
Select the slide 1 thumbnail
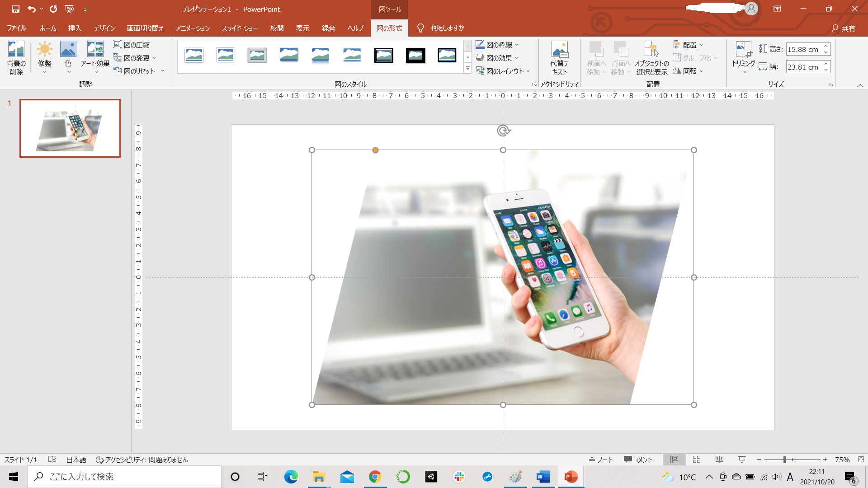coord(70,128)
